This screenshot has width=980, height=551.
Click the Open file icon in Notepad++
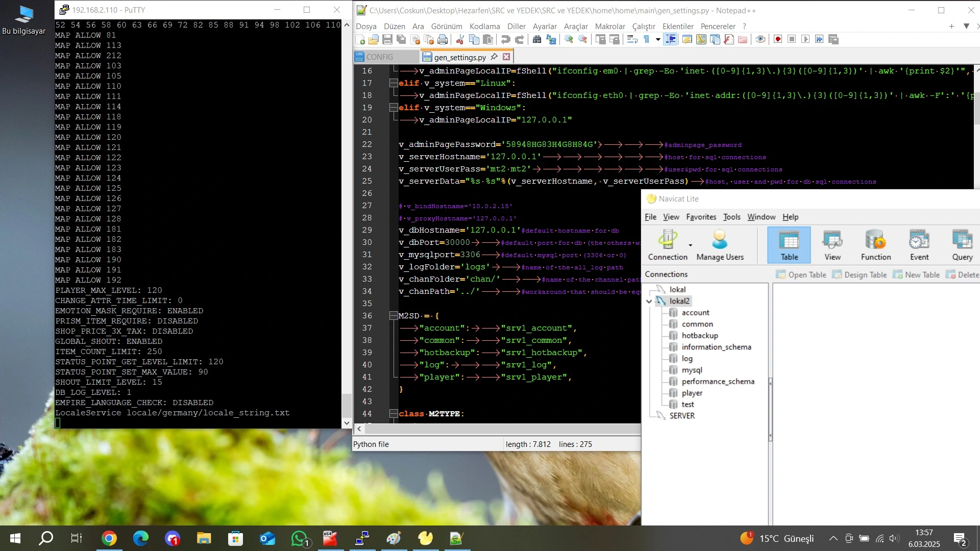(x=374, y=40)
